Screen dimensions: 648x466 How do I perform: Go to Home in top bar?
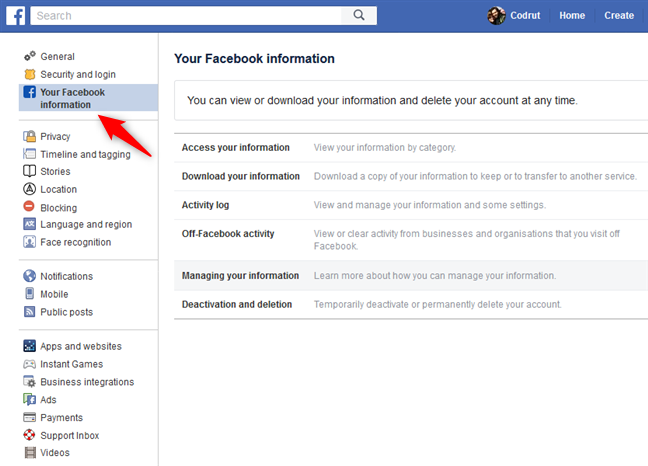(x=572, y=15)
